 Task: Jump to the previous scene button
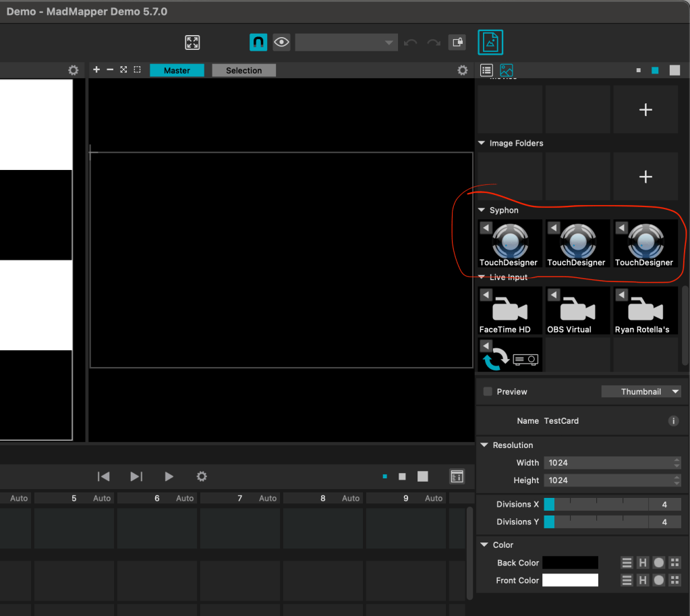(103, 476)
